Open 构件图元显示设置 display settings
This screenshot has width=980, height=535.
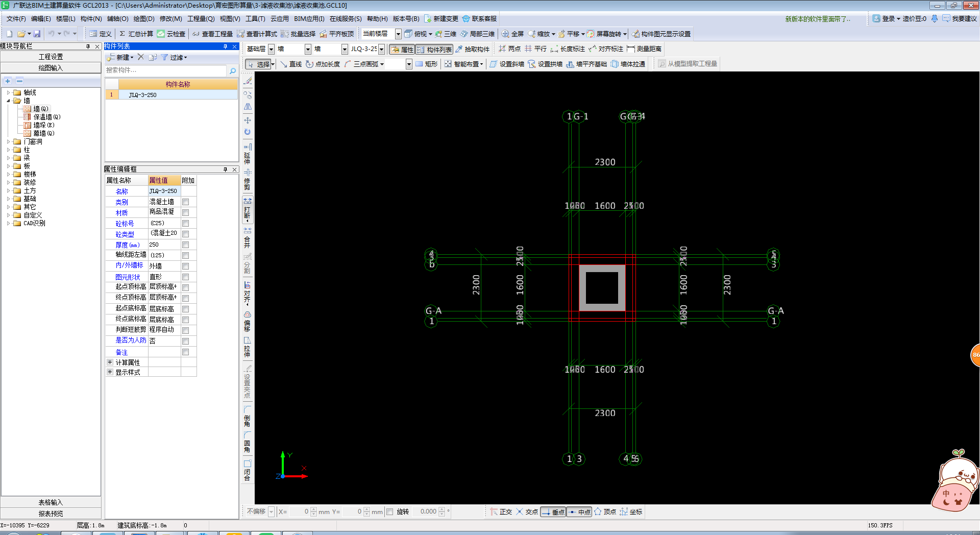coord(661,34)
